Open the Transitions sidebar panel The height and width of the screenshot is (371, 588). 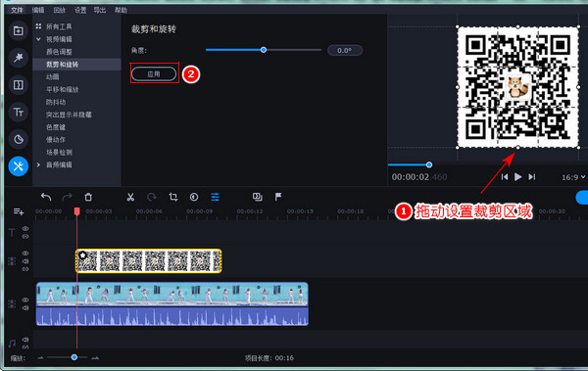pos(18,85)
